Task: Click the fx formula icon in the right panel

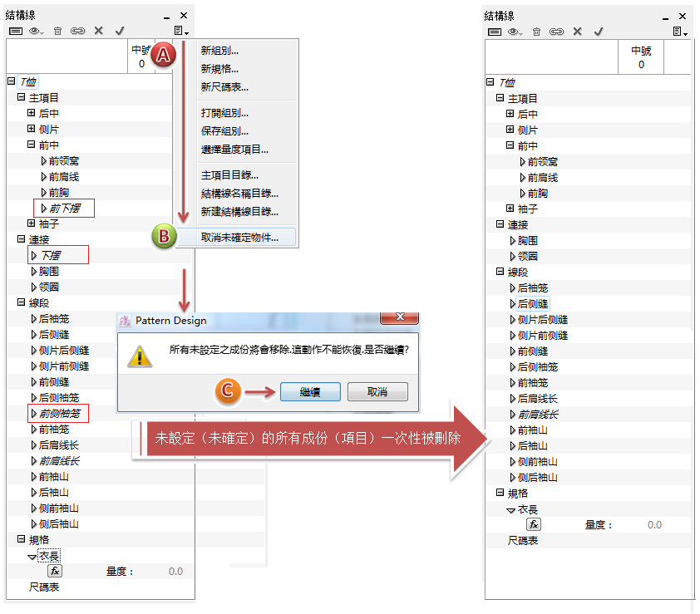Action: (x=534, y=524)
